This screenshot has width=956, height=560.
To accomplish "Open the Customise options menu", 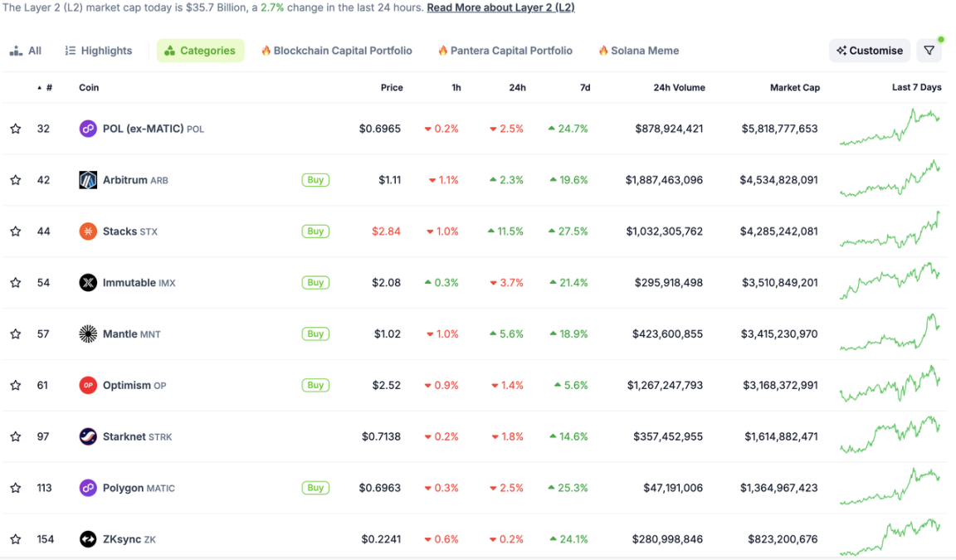I will (870, 51).
